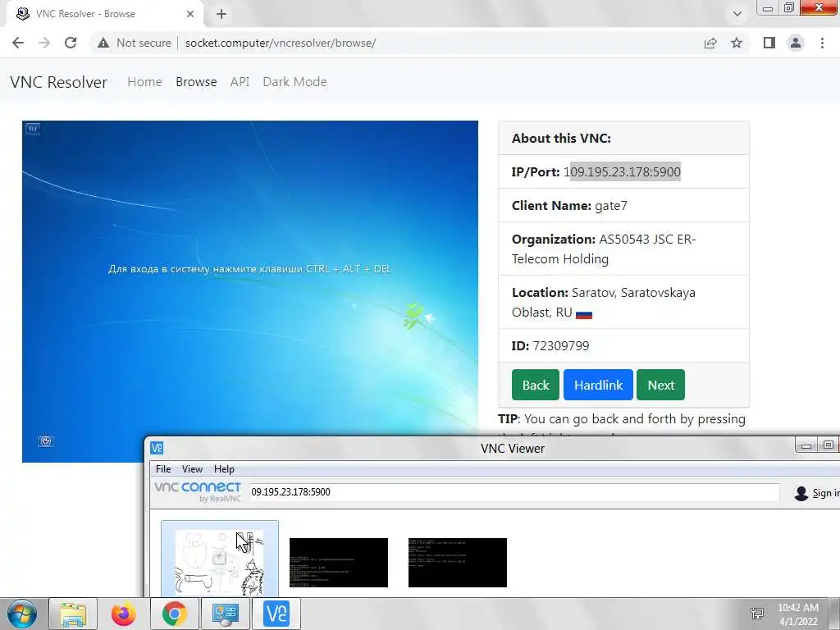
Task: Click the Russian flag in Location row
Action: pyautogui.click(x=584, y=314)
